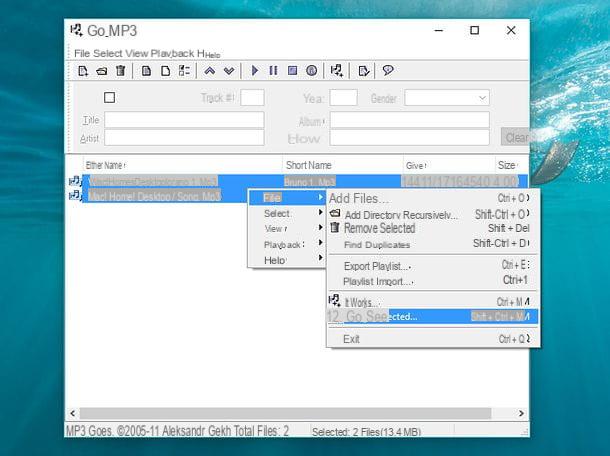This screenshot has height=456, width=610.
Task: Open View in the menu bar
Action: pos(136,53)
